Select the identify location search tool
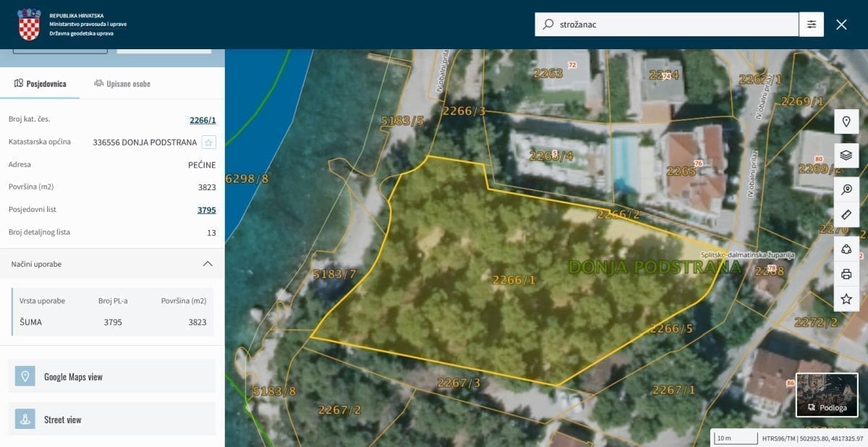Viewport: 868px width, 447px height. pyautogui.click(x=846, y=190)
